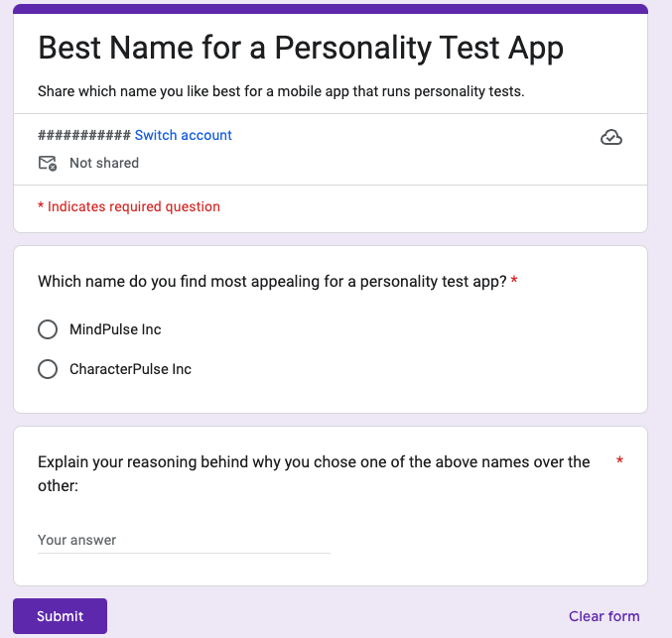Click the 'Explain your reasoning' question text
The width and height of the screenshot is (672, 638).
(314, 473)
